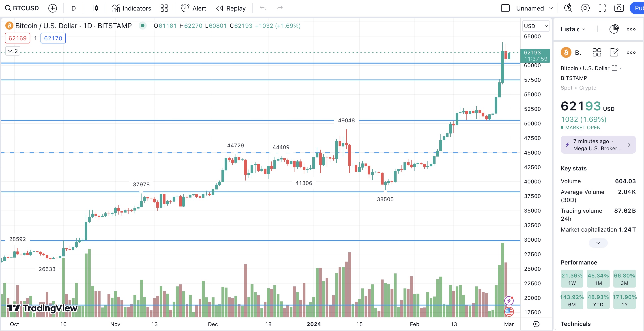Click the sell price 62169 button

pos(17,38)
